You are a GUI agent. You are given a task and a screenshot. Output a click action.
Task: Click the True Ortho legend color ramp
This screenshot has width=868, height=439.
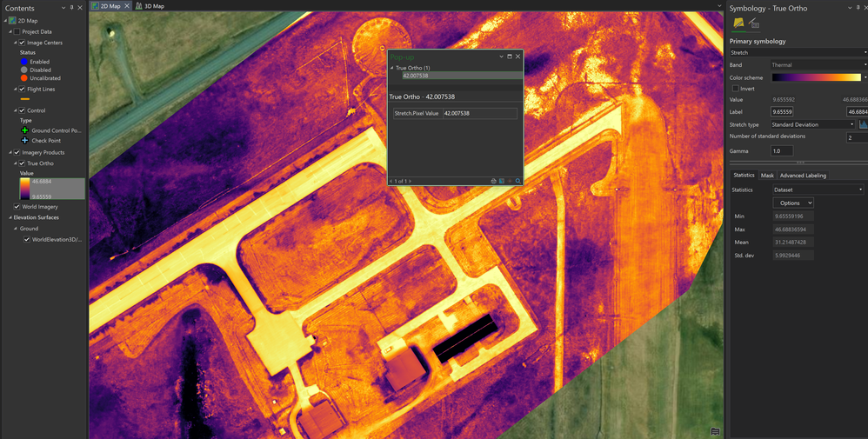click(x=25, y=189)
